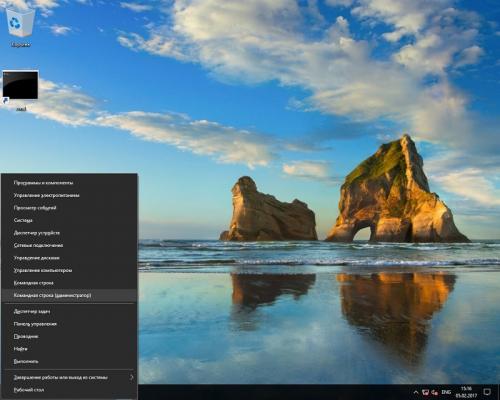
Task: Launch plain 'Командная строка' menu item
Action: 69,283
